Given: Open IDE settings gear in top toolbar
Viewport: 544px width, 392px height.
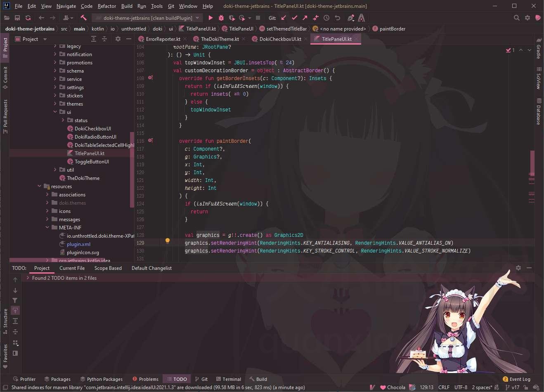Looking at the screenshot, I should pos(527,18).
